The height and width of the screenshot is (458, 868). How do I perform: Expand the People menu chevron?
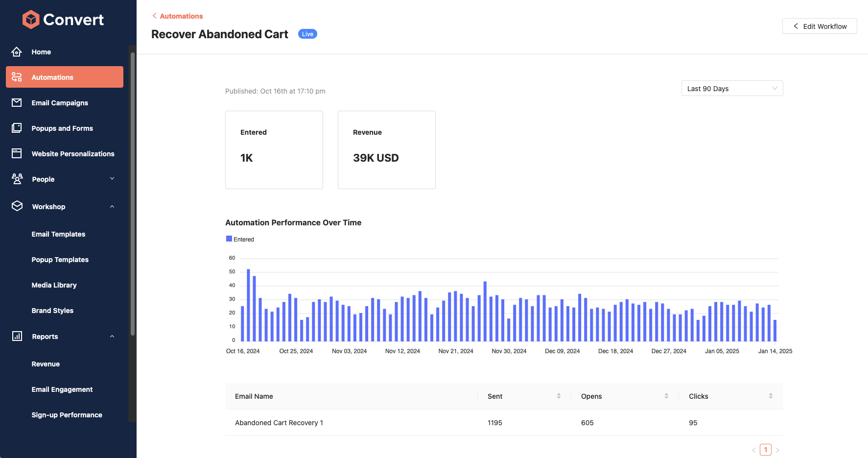tap(112, 179)
